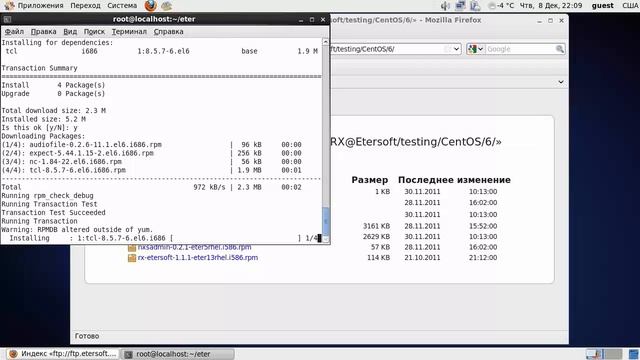Click the Последнее изменение column header
This screenshot has height=360, width=640.
click(x=454, y=180)
